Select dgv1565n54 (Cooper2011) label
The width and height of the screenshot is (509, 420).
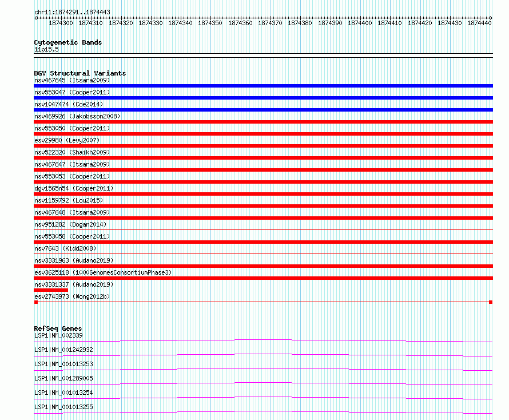[74, 188]
